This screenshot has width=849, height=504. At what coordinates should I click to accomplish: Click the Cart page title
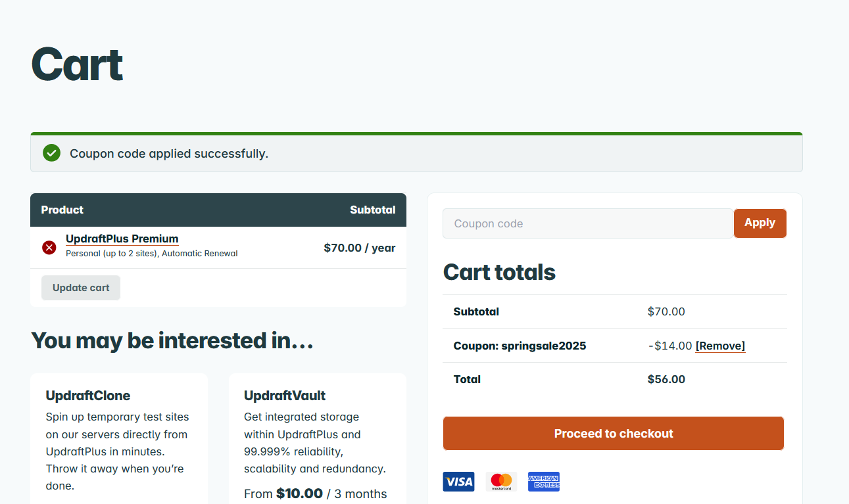(x=77, y=64)
